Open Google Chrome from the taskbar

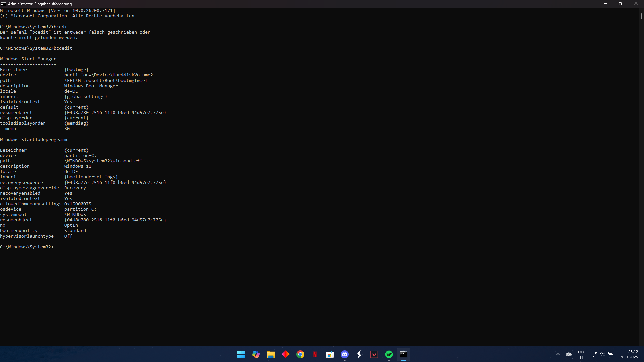click(300, 354)
